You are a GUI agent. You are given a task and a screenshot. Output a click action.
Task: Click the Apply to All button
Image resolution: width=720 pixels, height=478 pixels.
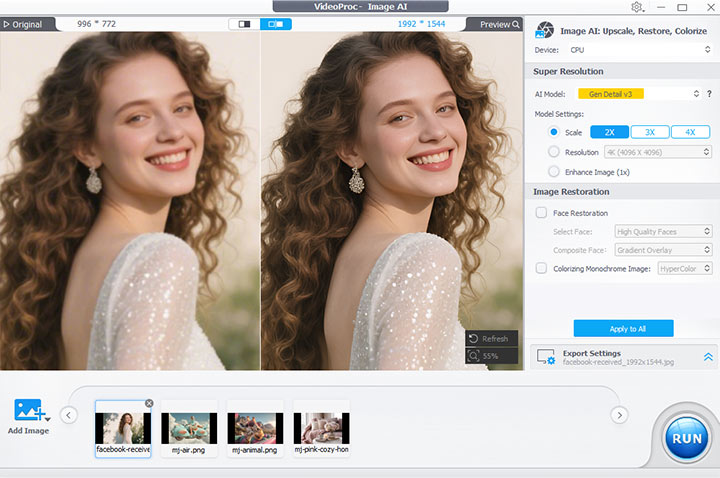click(623, 328)
